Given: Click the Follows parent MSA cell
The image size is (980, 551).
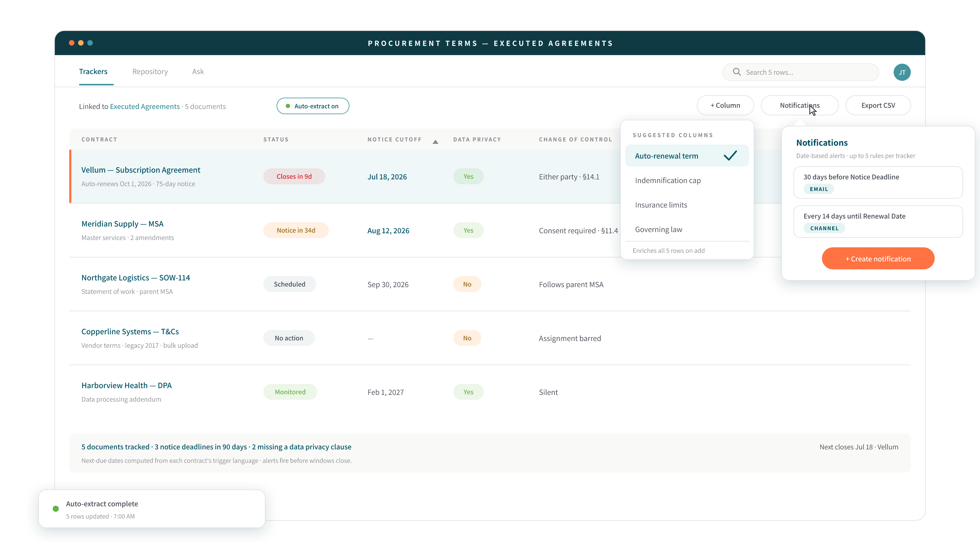Looking at the screenshot, I should 571,285.
